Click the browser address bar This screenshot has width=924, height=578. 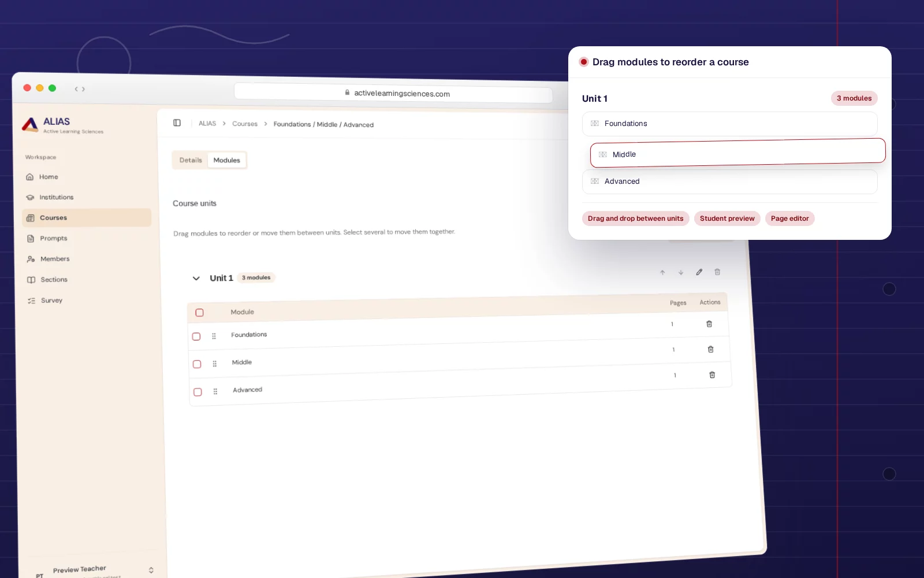click(393, 93)
